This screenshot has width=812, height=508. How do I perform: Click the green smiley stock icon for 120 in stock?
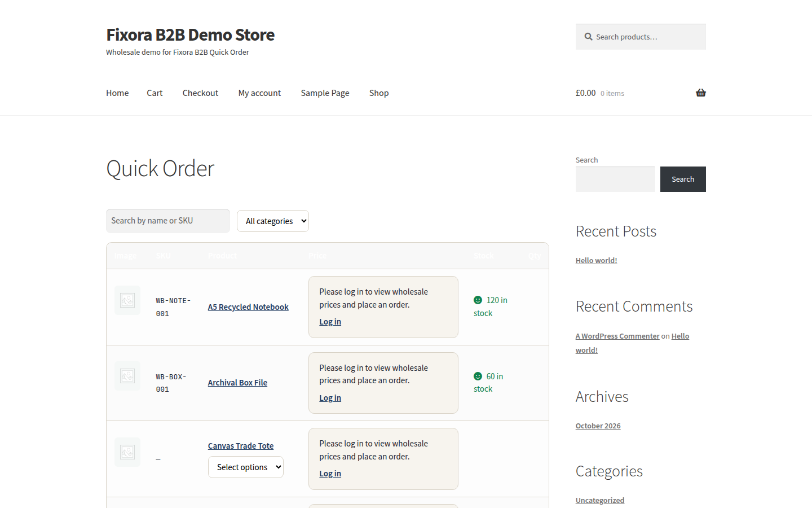coord(478,300)
